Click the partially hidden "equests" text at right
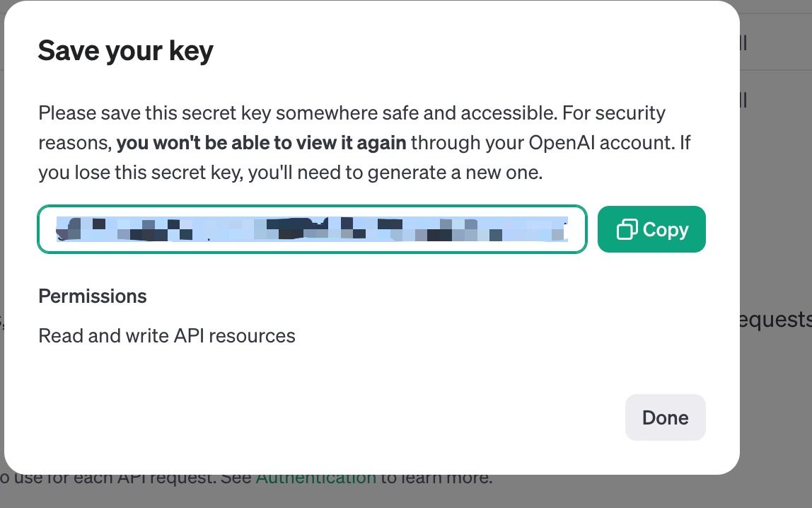The height and width of the screenshot is (508, 812). (775, 320)
